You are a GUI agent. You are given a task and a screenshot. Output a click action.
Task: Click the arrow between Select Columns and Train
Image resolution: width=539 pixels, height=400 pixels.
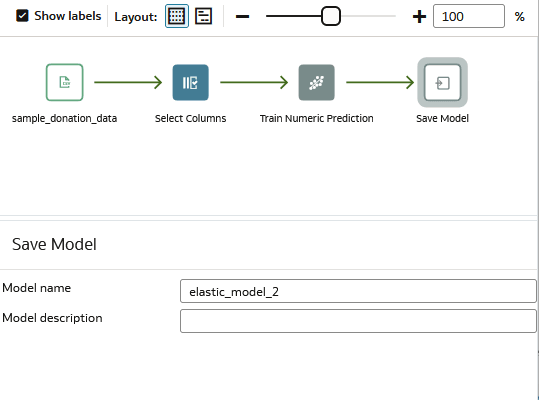(x=254, y=82)
